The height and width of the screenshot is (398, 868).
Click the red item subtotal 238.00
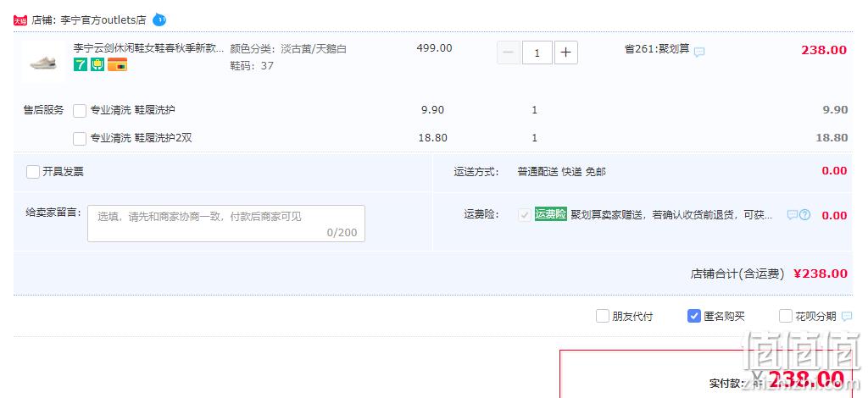[x=824, y=50]
